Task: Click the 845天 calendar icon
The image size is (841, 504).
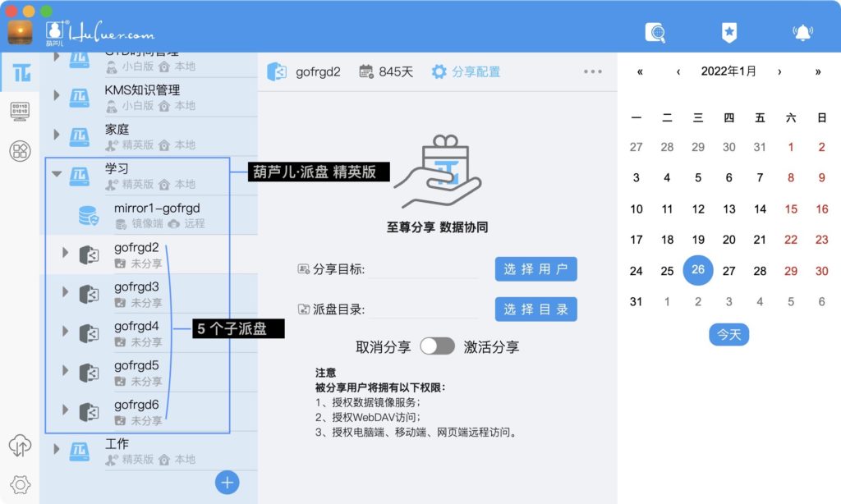Action: coord(365,71)
